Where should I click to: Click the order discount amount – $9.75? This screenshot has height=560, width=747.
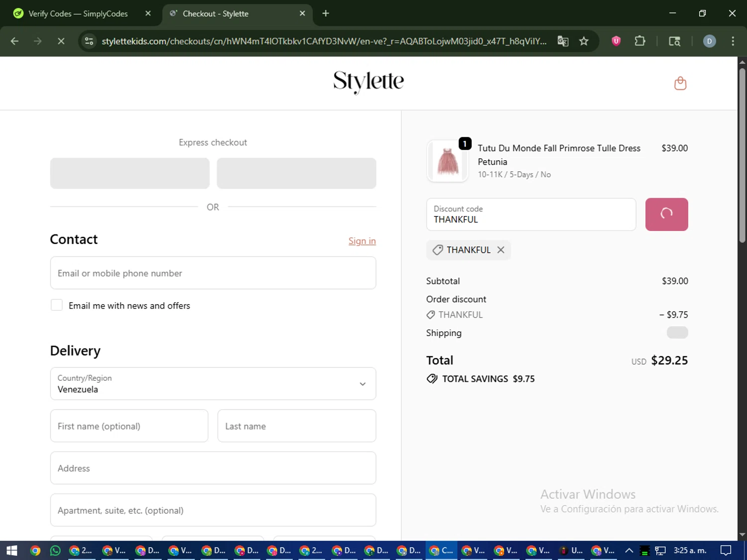[x=673, y=315]
